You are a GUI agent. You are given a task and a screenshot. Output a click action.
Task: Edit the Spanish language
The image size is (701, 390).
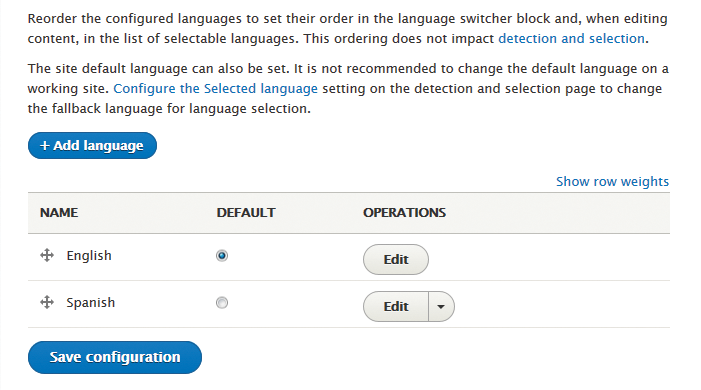coord(396,306)
